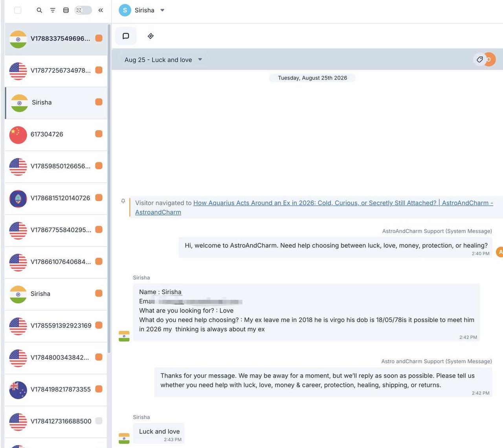Open the filter conversations icon

coord(53,10)
